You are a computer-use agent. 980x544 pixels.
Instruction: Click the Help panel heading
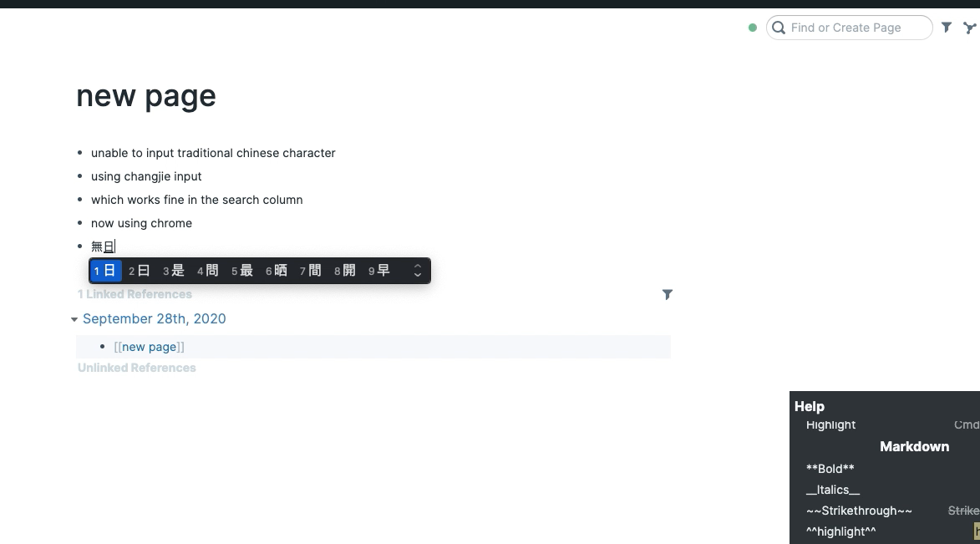[x=810, y=406]
